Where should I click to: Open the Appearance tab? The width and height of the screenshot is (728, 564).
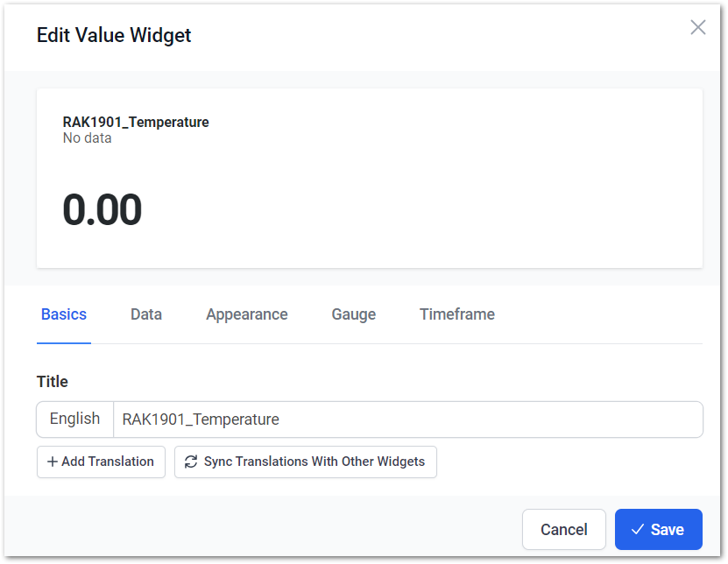246,314
